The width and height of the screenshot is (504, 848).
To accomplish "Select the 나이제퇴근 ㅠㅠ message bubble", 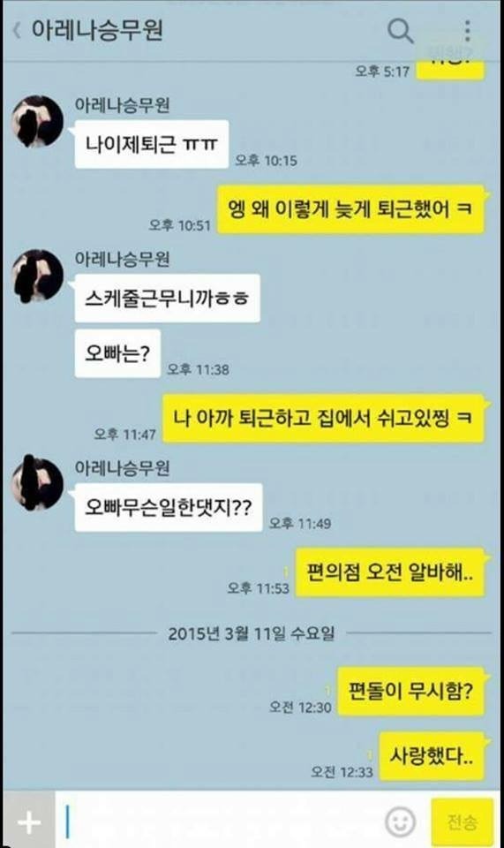I will coord(151,144).
